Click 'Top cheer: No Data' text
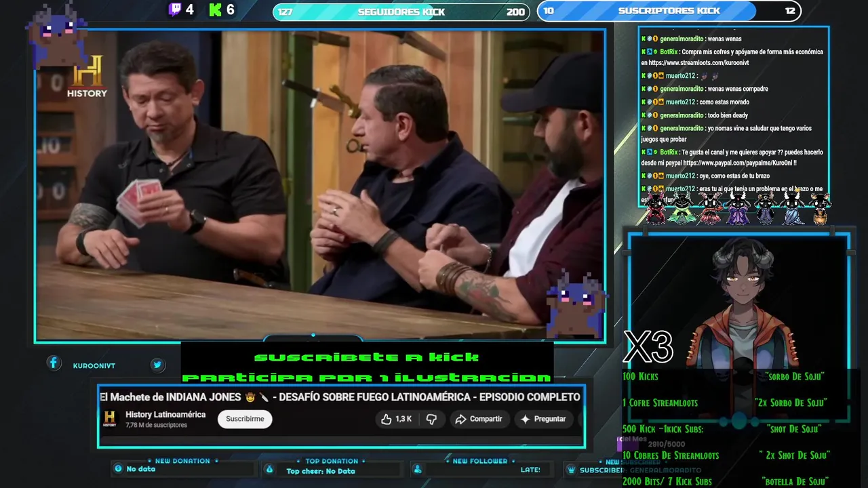868x488 pixels. tap(321, 471)
